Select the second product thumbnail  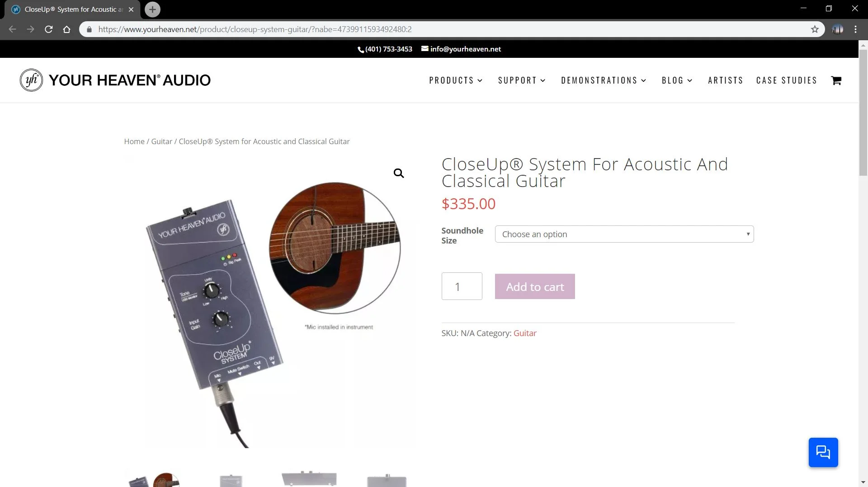[231, 480]
